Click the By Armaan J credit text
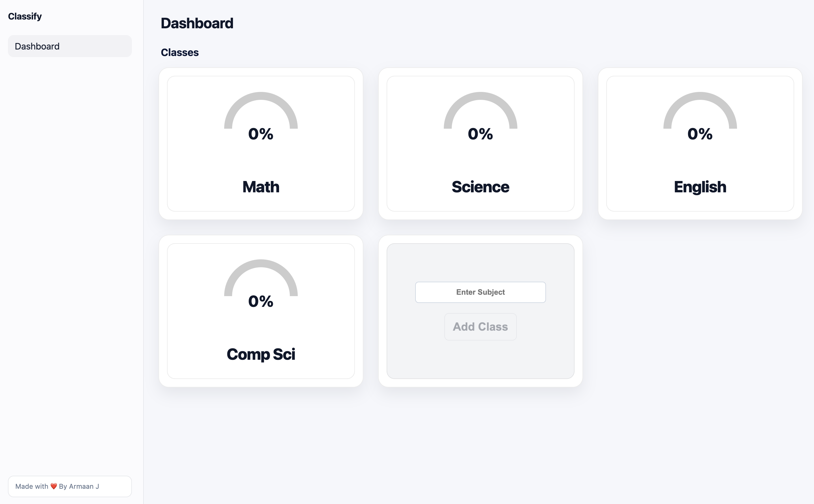 [79, 486]
